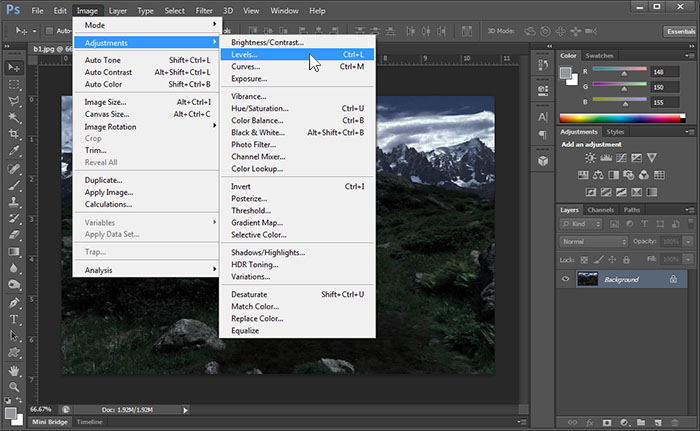Open the layer filter Kind dropdown

[x=582, y=226]
